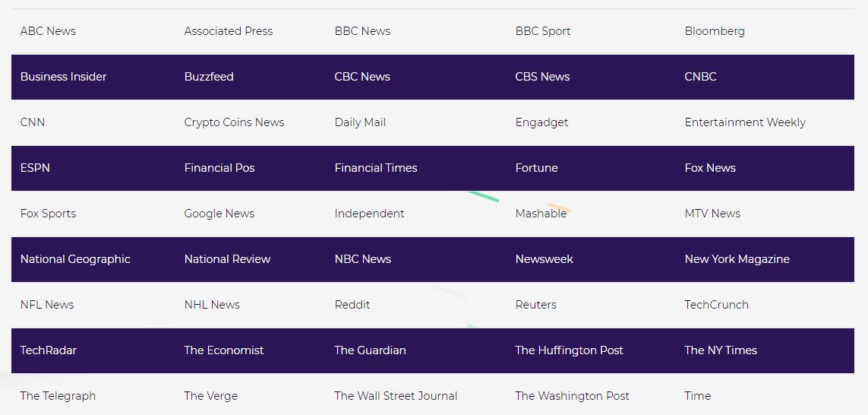Click the Daily Mail entry

pos(360,122)
